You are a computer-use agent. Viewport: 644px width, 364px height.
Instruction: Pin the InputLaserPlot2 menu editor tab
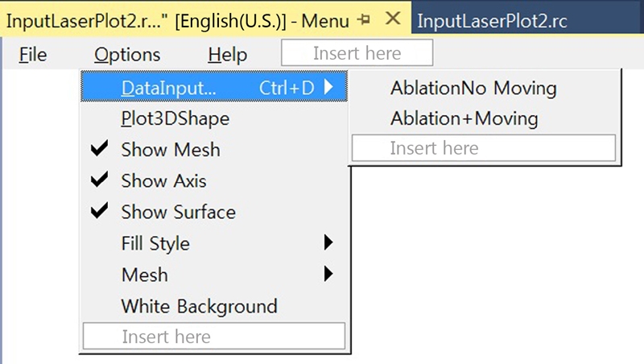(x=364, y=20)
